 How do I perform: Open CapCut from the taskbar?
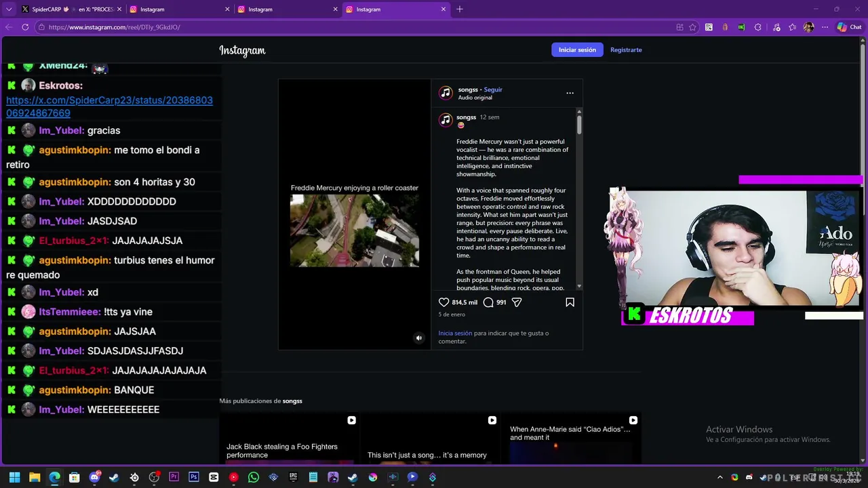tap(214, 477)
